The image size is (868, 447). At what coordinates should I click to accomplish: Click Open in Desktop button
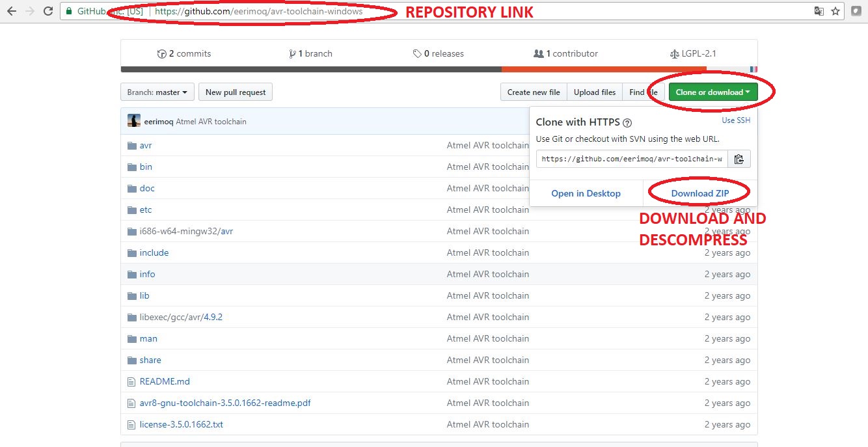click(586, 193)
